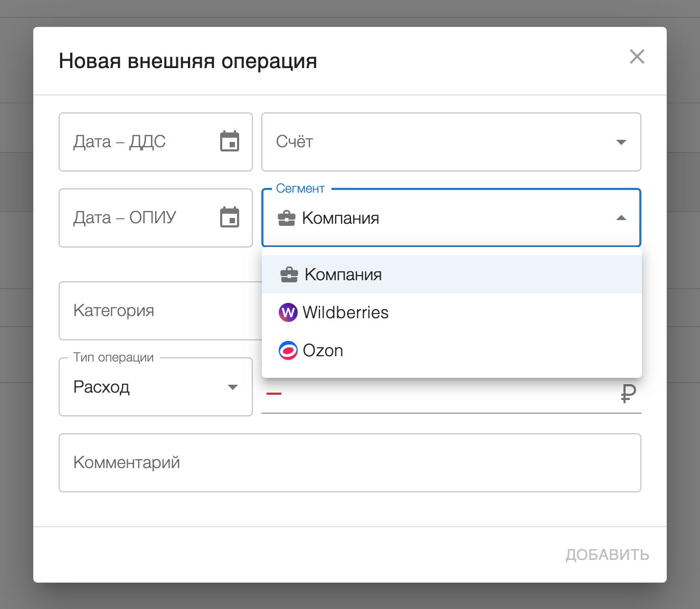This screenshot has width=700, height=609.
Task: Click the Wildberries logo icon in list
Action: pos(288,312)
